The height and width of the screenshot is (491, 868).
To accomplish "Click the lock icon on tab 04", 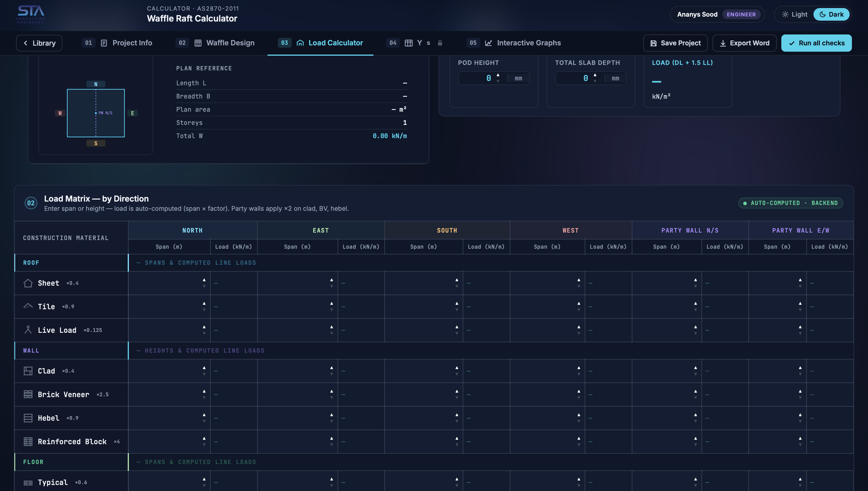I will pos(439,43).
